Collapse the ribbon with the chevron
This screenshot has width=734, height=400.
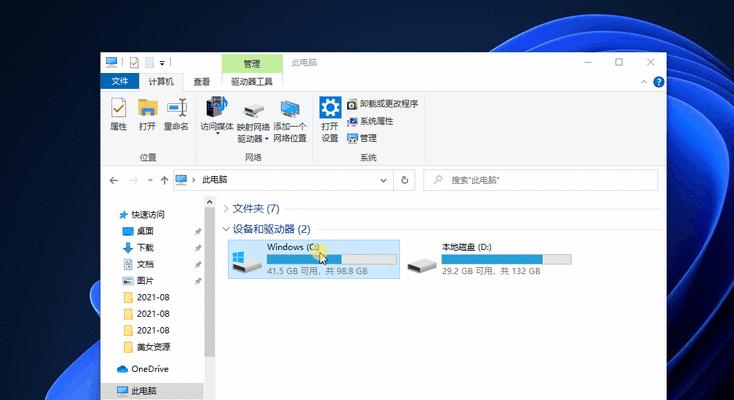pyautogui.click(x=644, y=82)
